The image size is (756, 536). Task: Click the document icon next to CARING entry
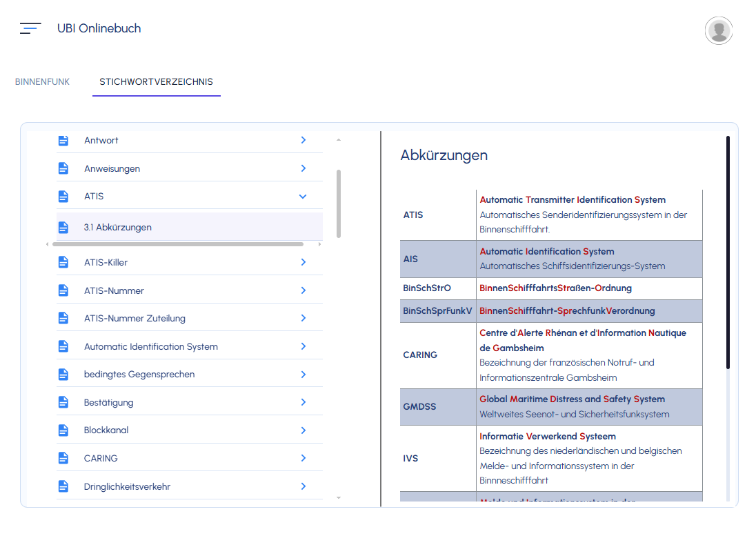click(63, 458)
